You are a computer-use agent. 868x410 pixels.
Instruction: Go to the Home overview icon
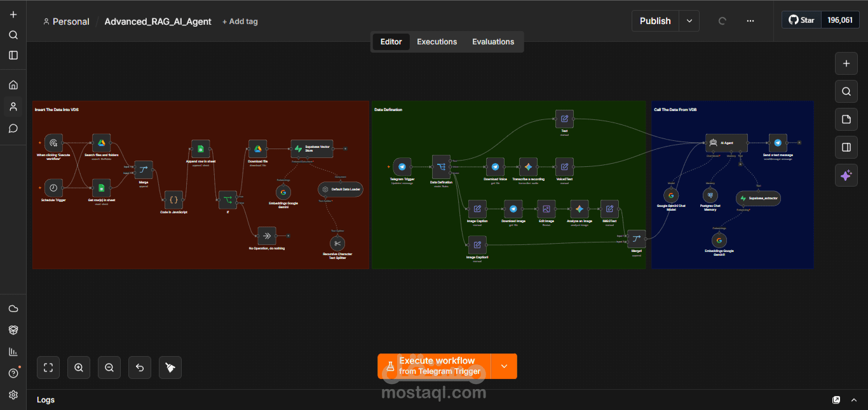[13, 85]
